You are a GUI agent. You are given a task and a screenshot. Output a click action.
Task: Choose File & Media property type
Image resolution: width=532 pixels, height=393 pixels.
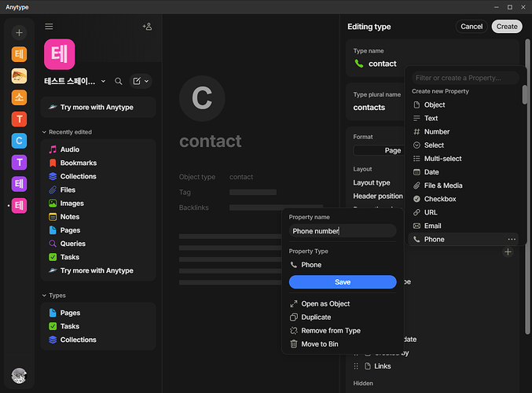(463, 185)
